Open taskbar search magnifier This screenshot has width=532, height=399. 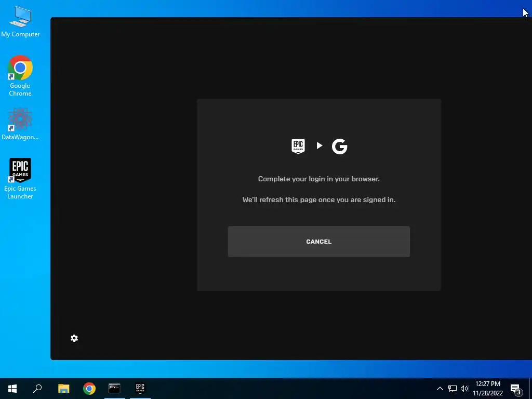(x=37, y=389)
